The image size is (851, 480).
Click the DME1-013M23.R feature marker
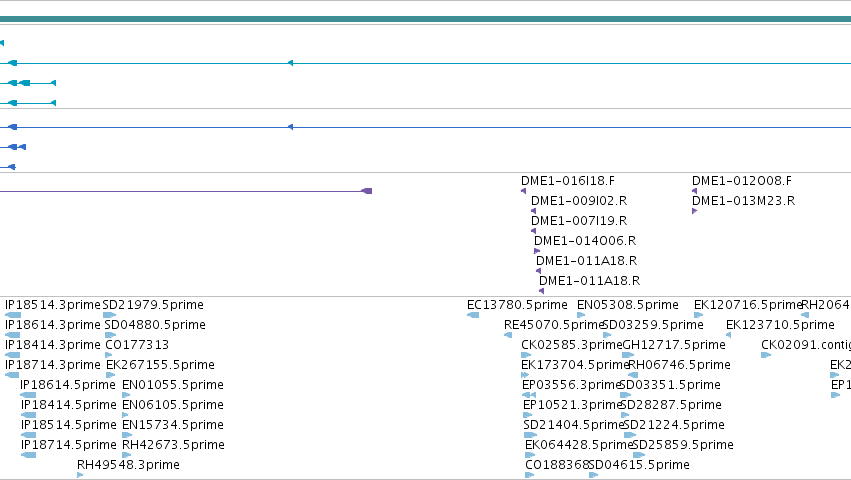(x=694, y=211)
